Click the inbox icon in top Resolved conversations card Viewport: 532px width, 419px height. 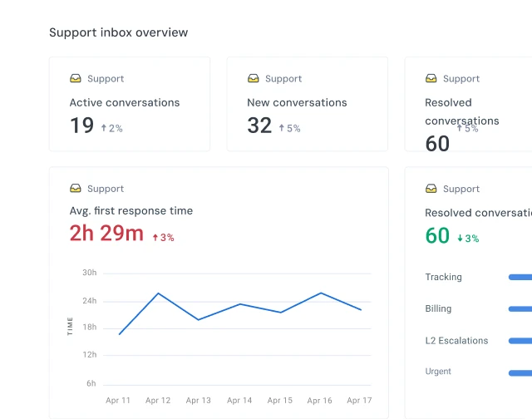pyautogui.click(x=431, y=79)
